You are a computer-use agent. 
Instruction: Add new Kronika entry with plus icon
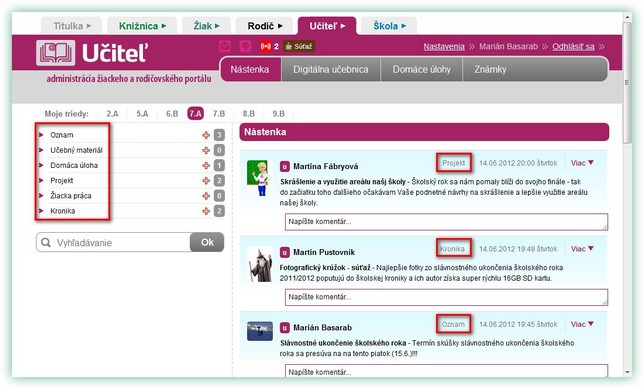[x=206, y=211]
